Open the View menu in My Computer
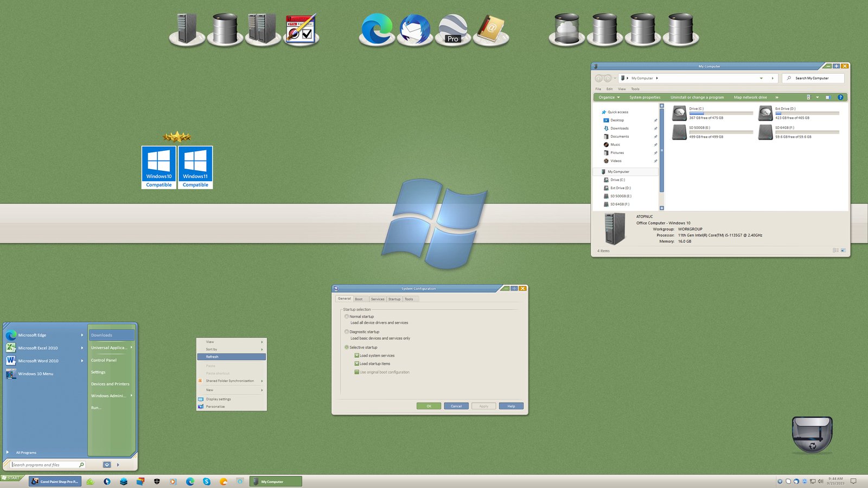This screenshot has width=868, height=488. point(622,89)
